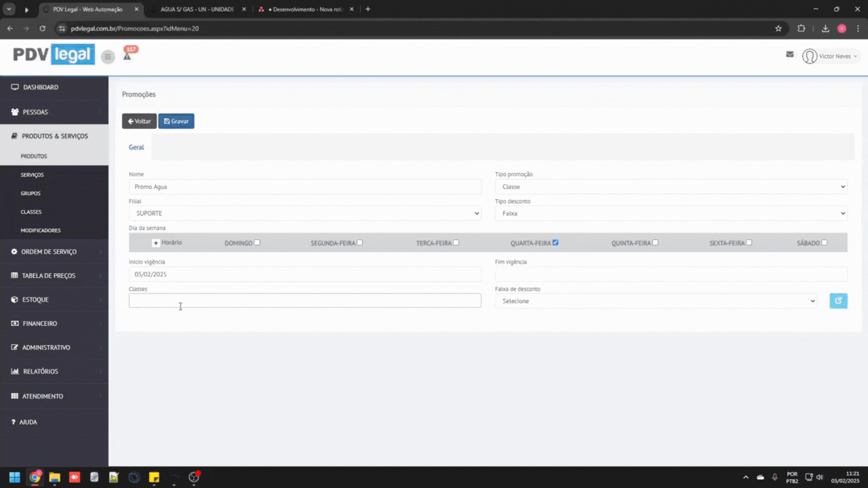Click the alert notification bell icon

click(127, 56)
